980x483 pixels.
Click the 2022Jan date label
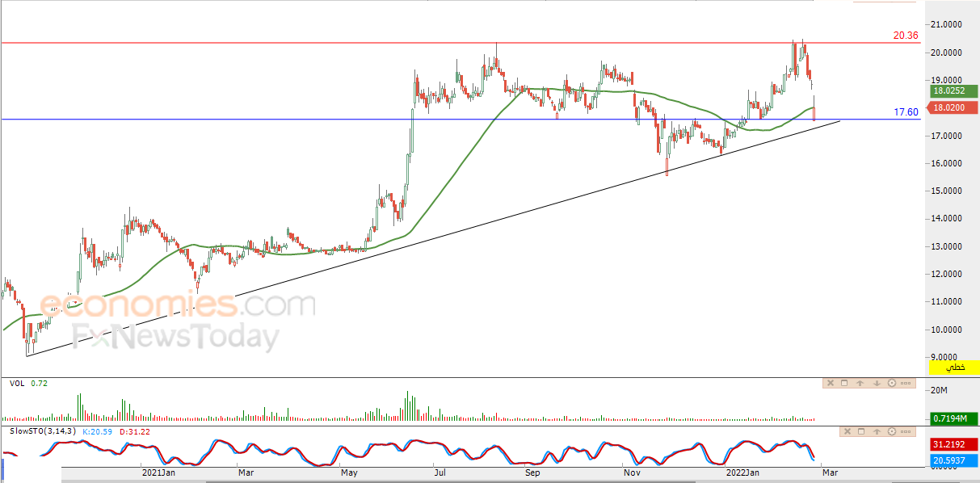click(x=743, y=472)
